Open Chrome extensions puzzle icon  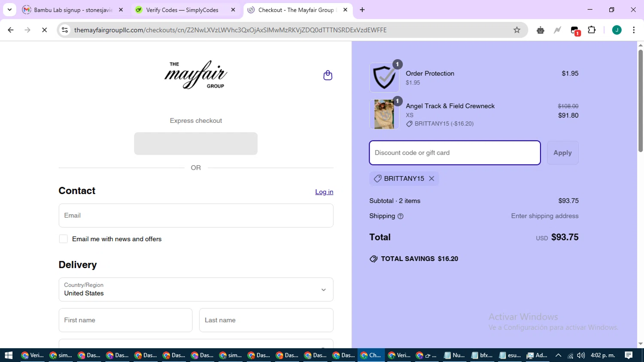click(592, 30)
